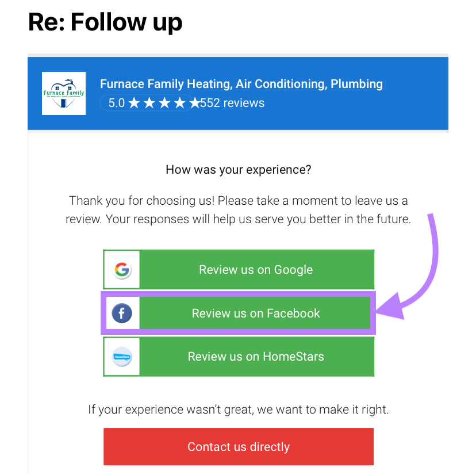Click the "How was your experience?" heading

click(238, 170)
